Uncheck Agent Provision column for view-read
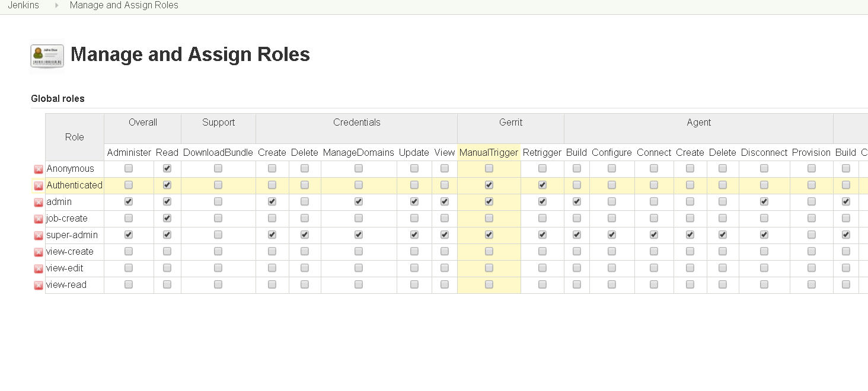The height and width of the screenshot is (391, 868). [812, 285]
